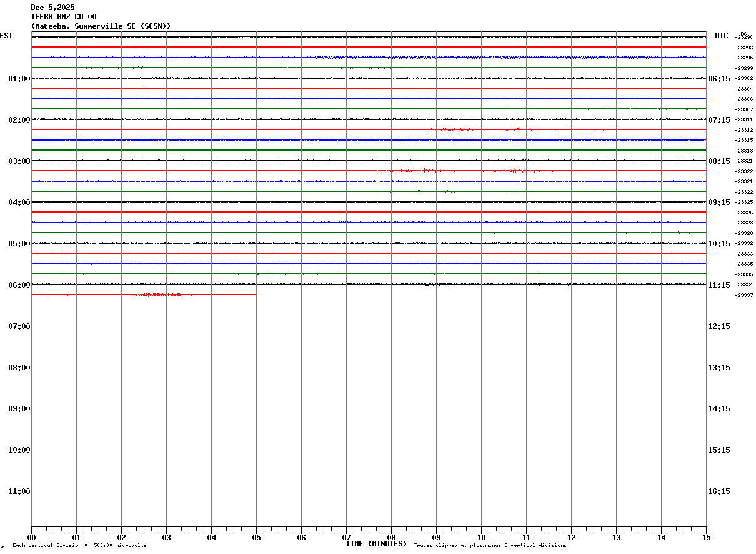Viewport: 756px width, 554px height.
Task: Click minute '07' on the bottom axis
Action: tap(346, 538)
